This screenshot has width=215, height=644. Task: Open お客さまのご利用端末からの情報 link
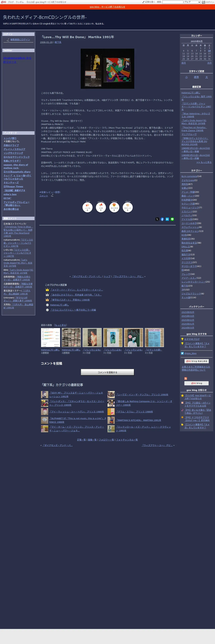point(196,368)
